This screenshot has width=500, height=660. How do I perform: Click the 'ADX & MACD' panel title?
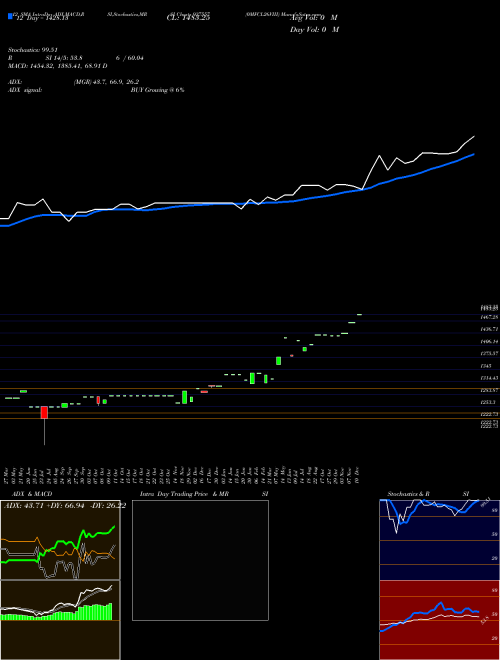point(32,494)
